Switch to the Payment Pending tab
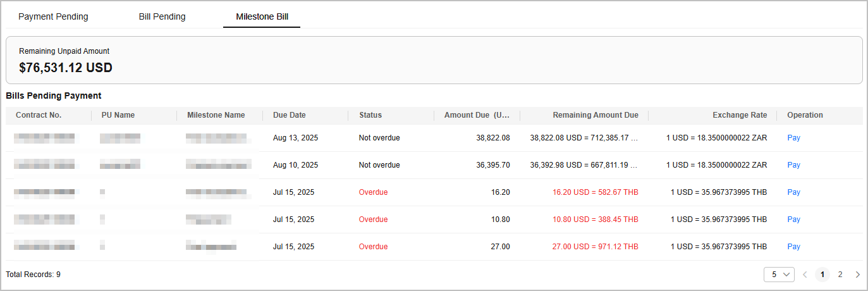This screenshot has width=868, height=291. point(53,17)
